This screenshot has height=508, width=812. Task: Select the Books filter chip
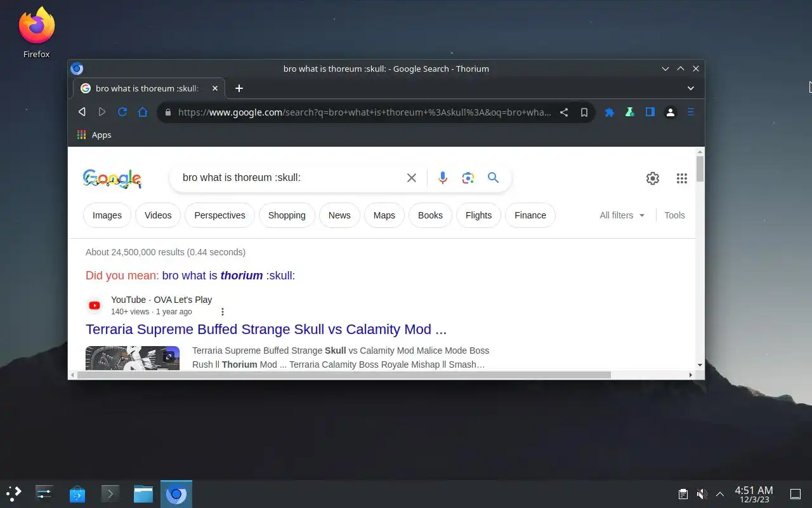(430, 215)
